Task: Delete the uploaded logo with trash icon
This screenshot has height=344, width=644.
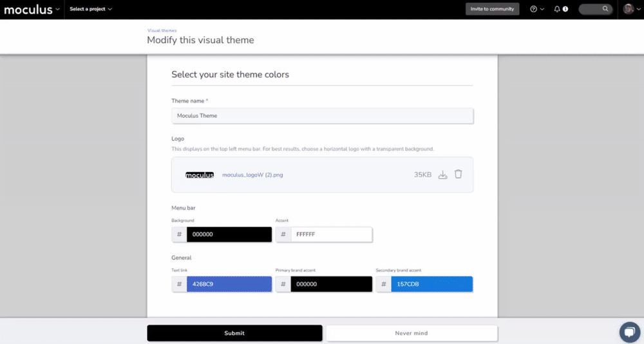Action: click(458, 174)
